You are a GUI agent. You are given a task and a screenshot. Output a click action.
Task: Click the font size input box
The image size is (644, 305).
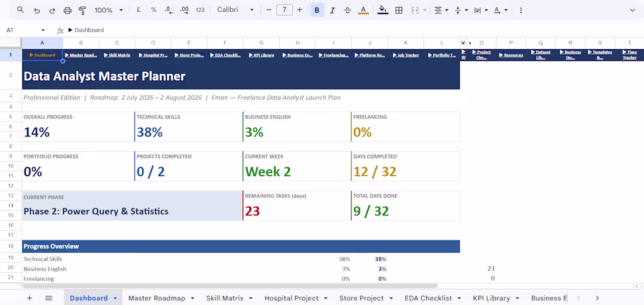tap(284, 10)
